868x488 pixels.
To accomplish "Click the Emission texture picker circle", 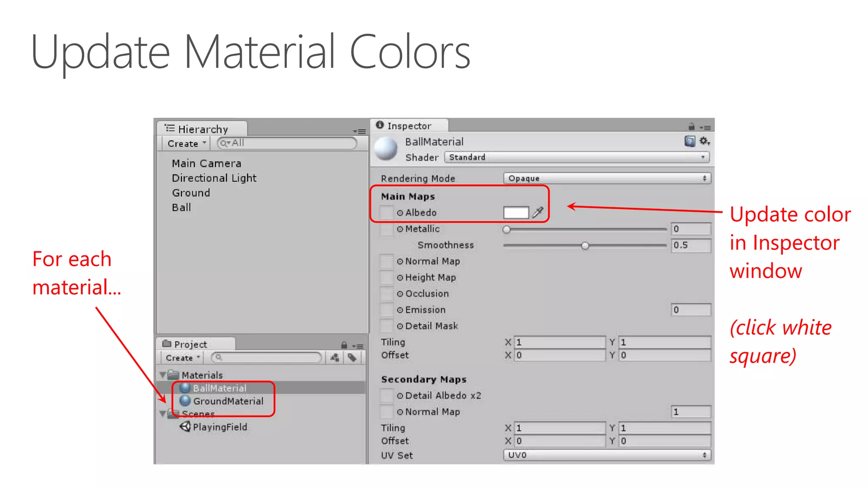I will [x=400, y=310].
